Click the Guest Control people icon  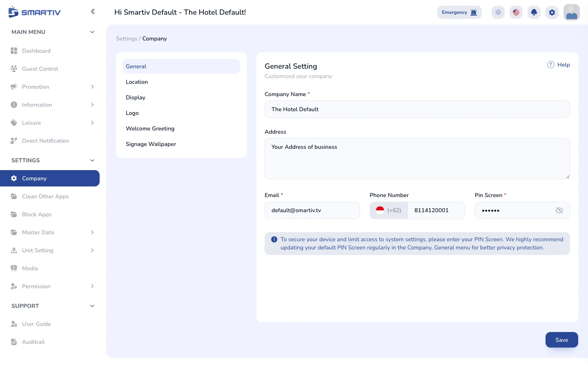coord(14,69)
